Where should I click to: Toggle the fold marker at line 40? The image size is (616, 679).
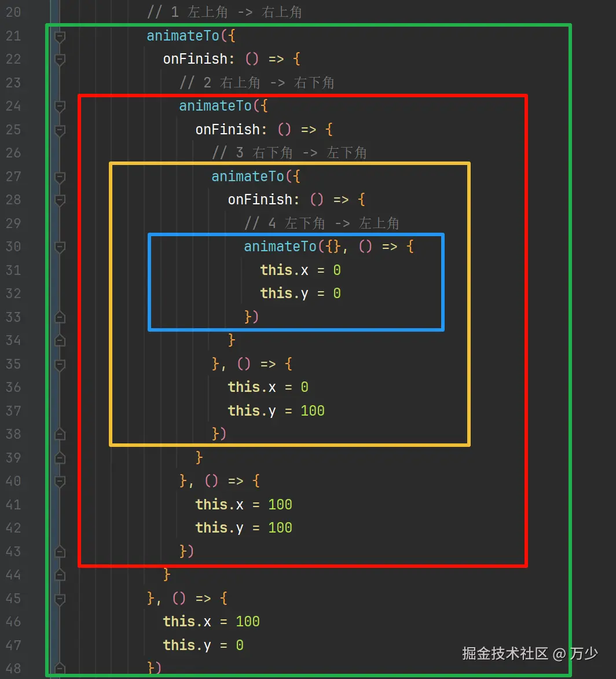(60, 481)
